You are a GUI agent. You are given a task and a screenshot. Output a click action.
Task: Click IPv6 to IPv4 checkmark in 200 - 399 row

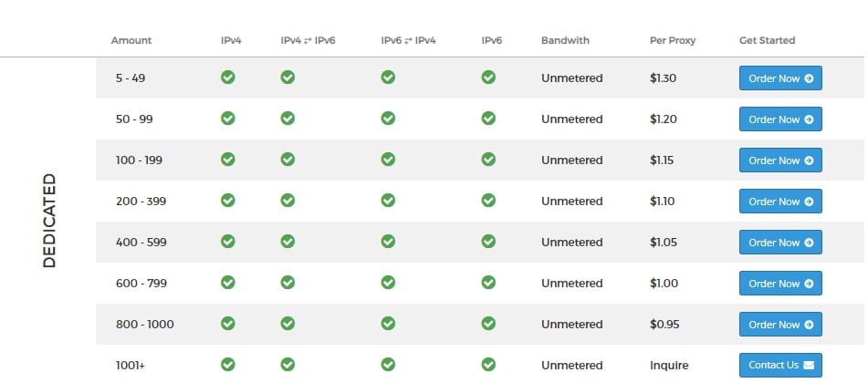click(388, 201)
